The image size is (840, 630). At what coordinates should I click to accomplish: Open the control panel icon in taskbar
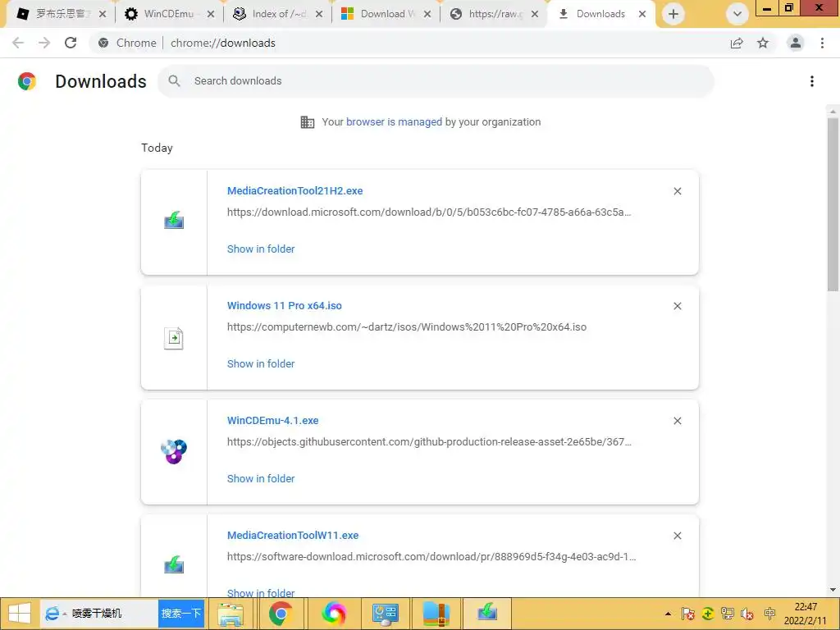coord(386,614)
